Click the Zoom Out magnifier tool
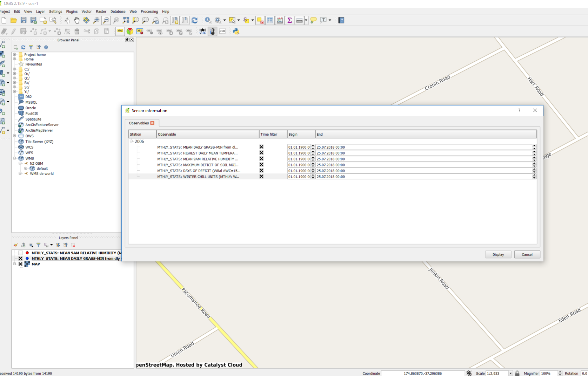 (106, 20)
